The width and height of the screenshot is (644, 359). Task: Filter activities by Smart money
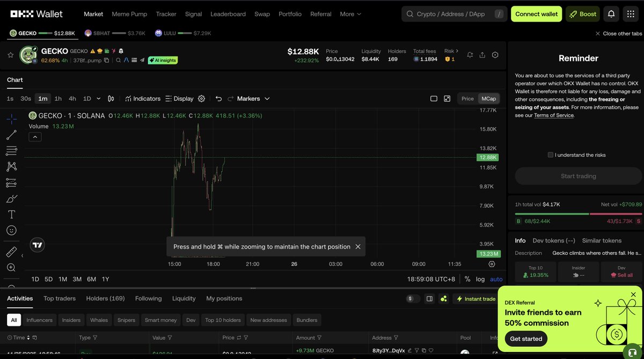tap(160, 320)
